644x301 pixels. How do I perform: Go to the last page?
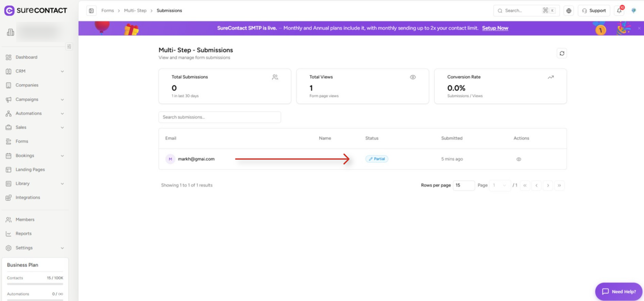560,185
